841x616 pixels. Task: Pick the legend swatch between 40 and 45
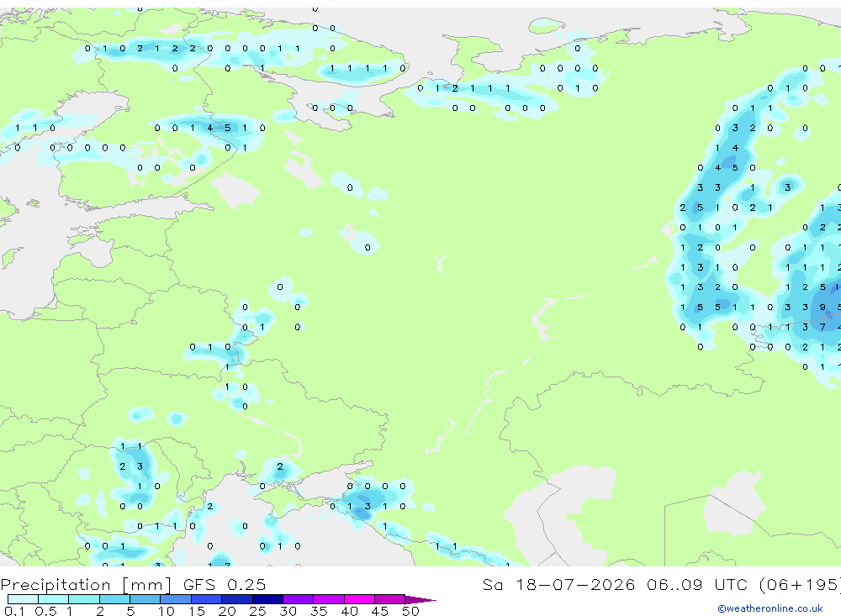tap(359, 599)
